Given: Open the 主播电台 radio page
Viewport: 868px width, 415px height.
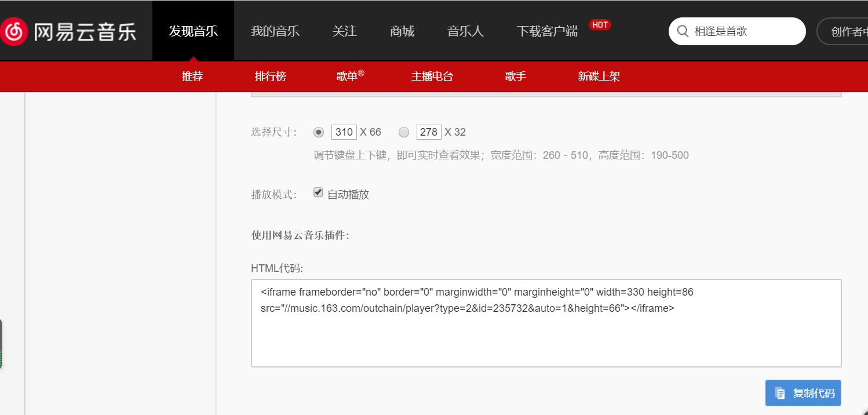Looking at the screenshot, I should tap(432, 77).
